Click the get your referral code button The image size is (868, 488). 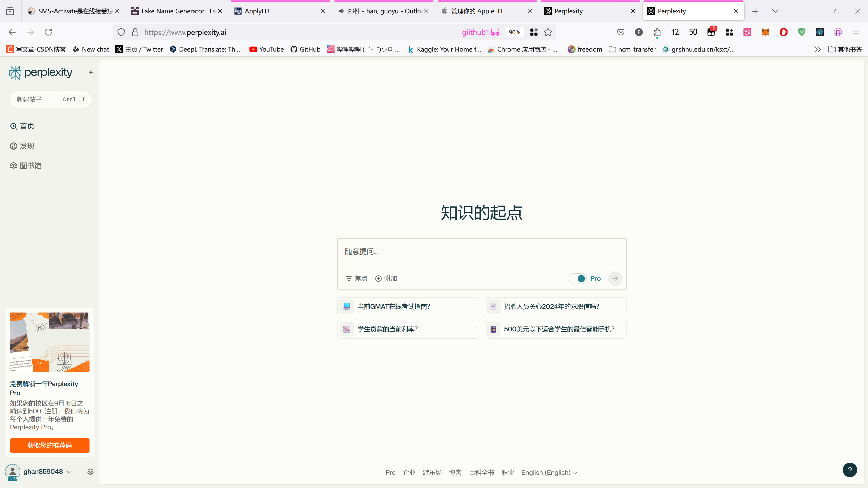(x=50, y=445)
